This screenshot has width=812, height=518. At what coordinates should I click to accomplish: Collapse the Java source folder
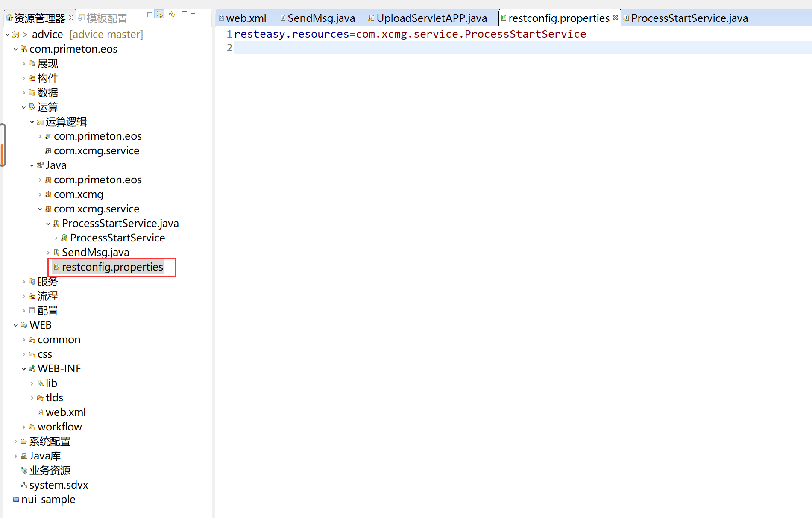tap(32, 165)
